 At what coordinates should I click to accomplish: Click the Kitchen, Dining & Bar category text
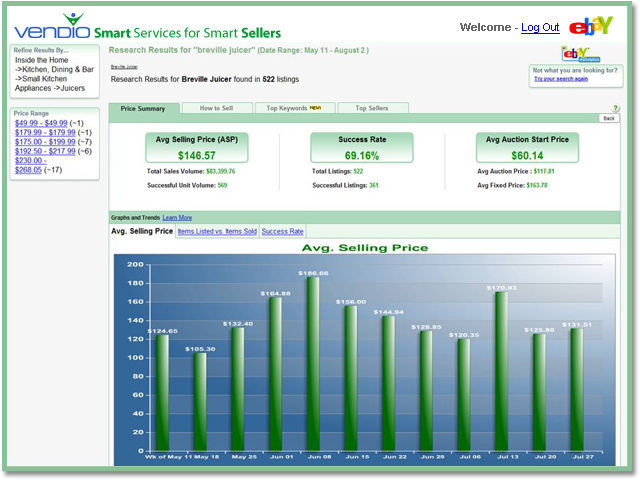click(x=58, y=69)
